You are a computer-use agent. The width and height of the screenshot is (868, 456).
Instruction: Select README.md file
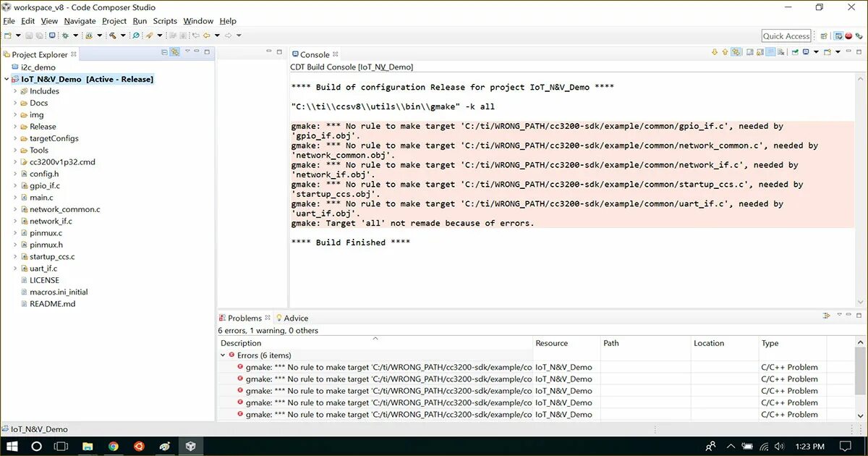[52, 304]
